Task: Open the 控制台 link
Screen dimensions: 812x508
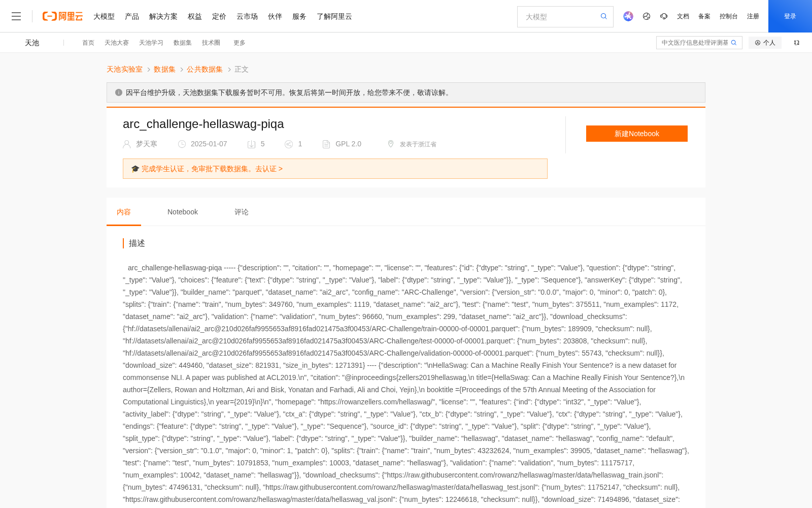Action: point(728,16)
